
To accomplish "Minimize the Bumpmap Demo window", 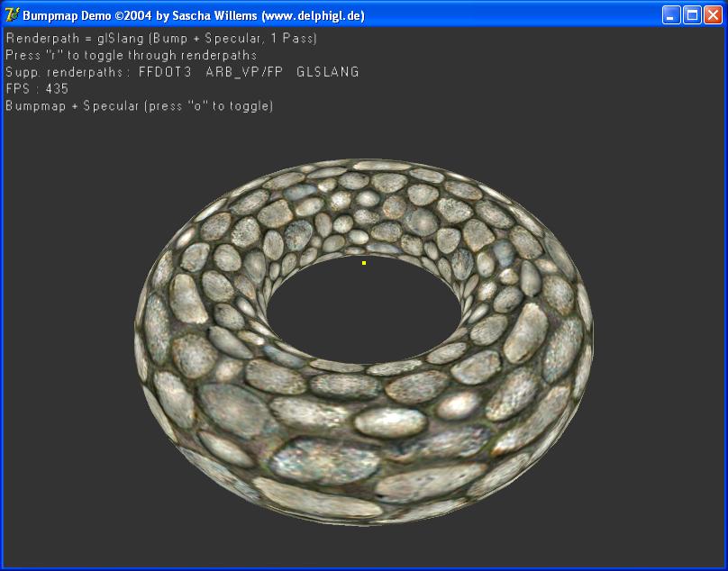I will pos(672,14).
